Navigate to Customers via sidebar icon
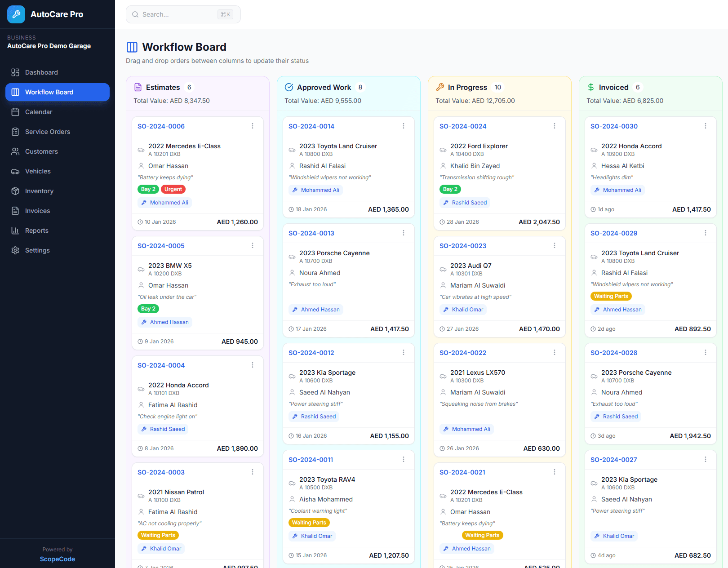 pyautogui.click(x=41, y=151)
